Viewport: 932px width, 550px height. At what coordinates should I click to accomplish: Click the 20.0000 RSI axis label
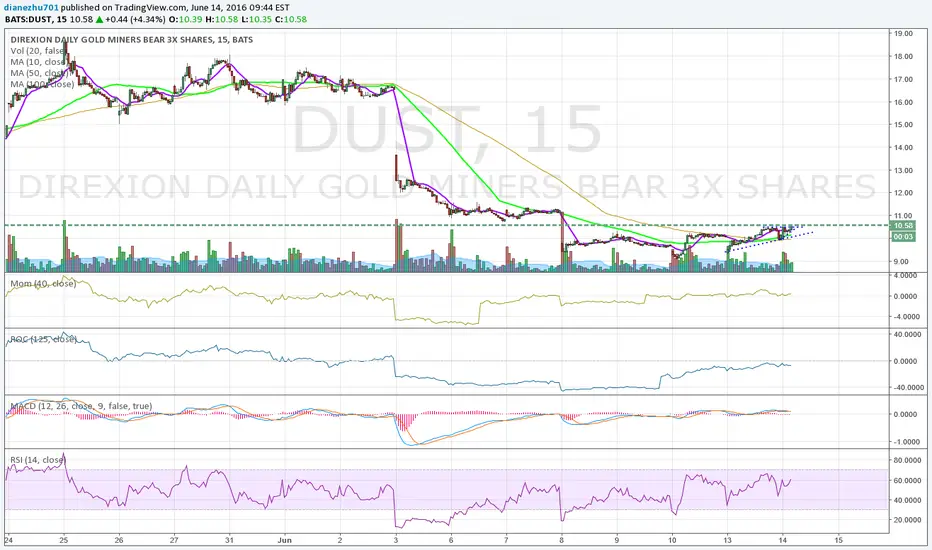(907, 520)
